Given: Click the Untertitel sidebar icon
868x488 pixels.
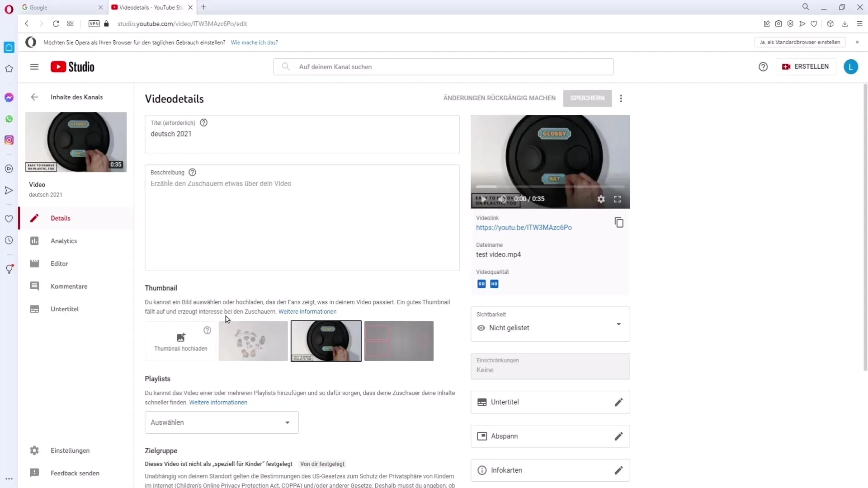Looking at the screenshot, I should [33, 309].
